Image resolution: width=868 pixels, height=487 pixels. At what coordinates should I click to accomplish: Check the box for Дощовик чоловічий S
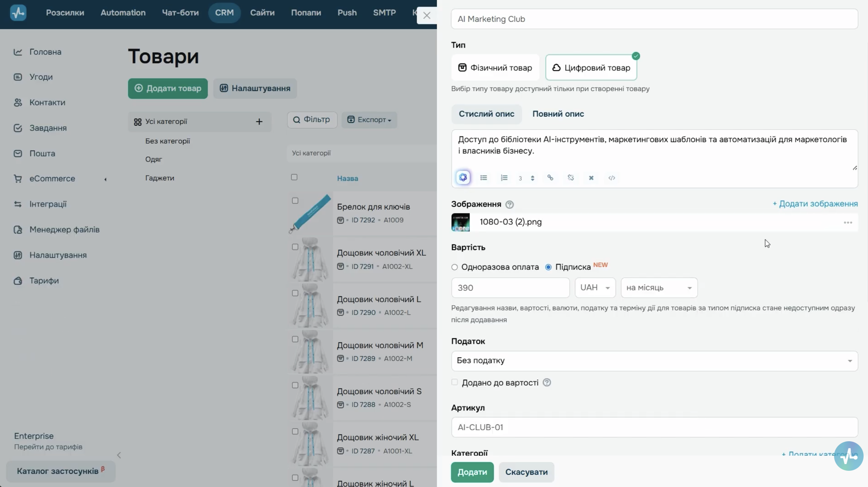[x=295, y=385]
